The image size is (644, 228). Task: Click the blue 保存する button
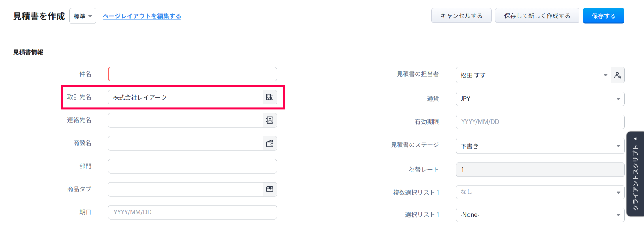coord(603,16)
